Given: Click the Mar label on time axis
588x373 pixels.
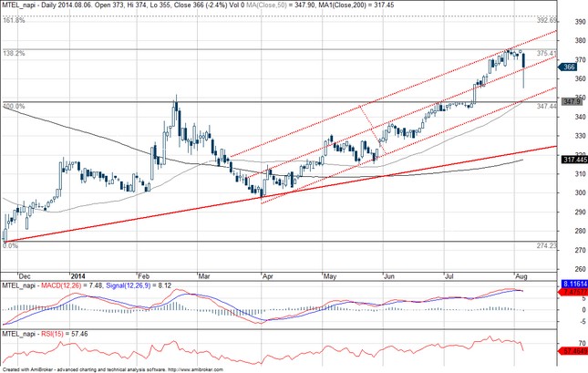Looking at the screenshot, I should point(204,276).
